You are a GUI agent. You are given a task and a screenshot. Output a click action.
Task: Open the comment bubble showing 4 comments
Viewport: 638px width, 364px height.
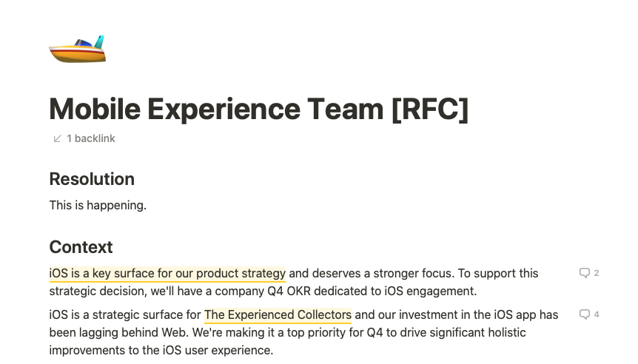[x=588, y=314]
